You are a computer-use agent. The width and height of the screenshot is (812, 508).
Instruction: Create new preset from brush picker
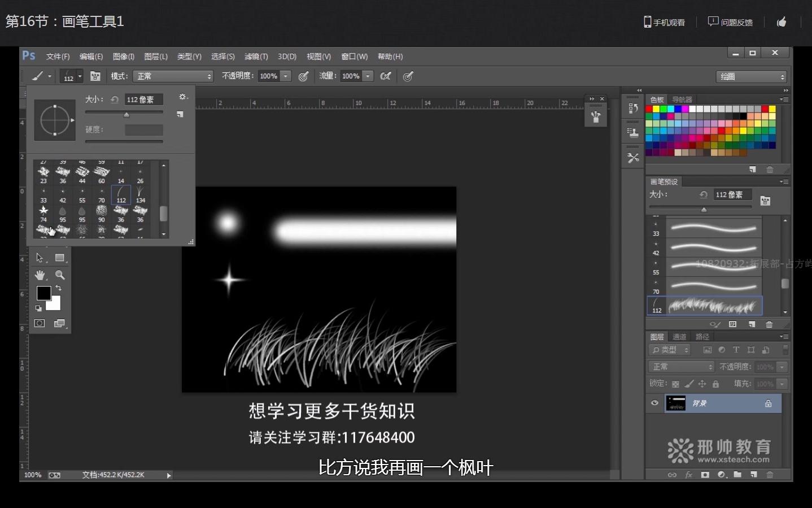(x=180, y=114)
